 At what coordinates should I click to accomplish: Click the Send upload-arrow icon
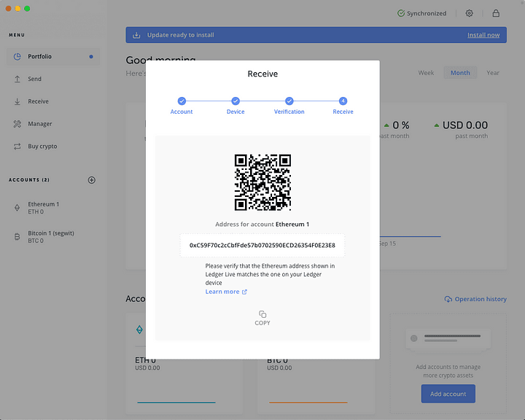(x=17, y=79)
